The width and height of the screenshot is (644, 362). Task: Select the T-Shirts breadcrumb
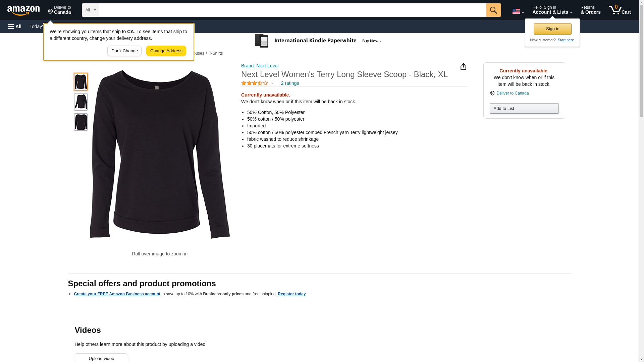[x=216, y=53]
